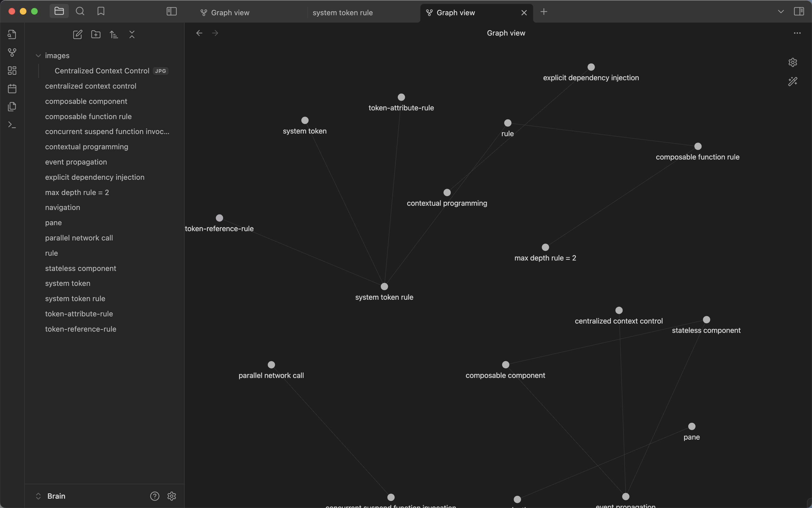The image size is (812, 508).
Task: Open canvas icon in left ribbon
Action: pyautogui.click(x=12, y=71)
